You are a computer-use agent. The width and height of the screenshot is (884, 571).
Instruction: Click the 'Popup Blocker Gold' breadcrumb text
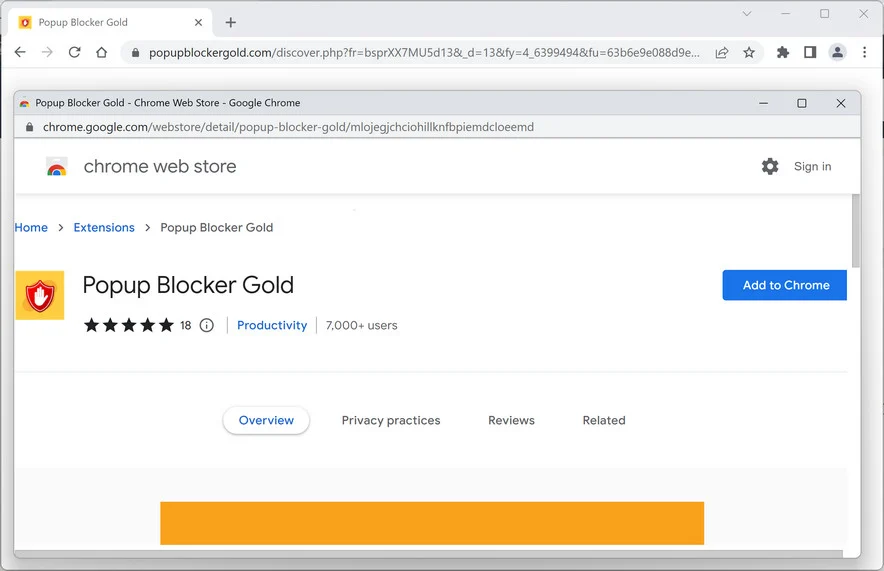[x=216, y=227]
